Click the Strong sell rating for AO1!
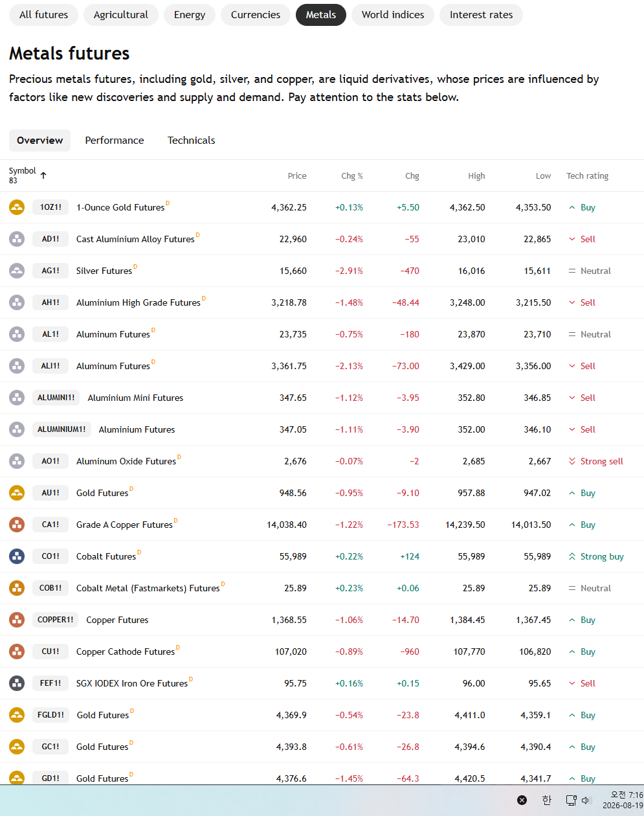 (x=595, y=462)
